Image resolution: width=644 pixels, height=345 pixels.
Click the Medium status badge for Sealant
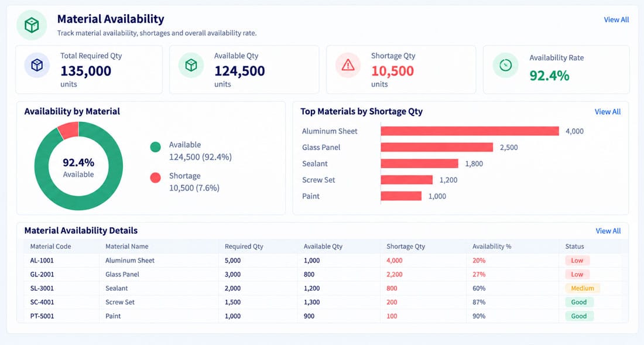pyautogui.click(x=583, y=288)
